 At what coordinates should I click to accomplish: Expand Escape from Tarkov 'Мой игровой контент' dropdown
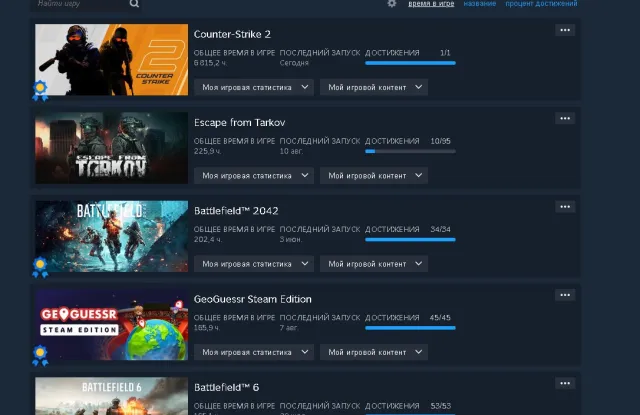[x=374, y=175]
